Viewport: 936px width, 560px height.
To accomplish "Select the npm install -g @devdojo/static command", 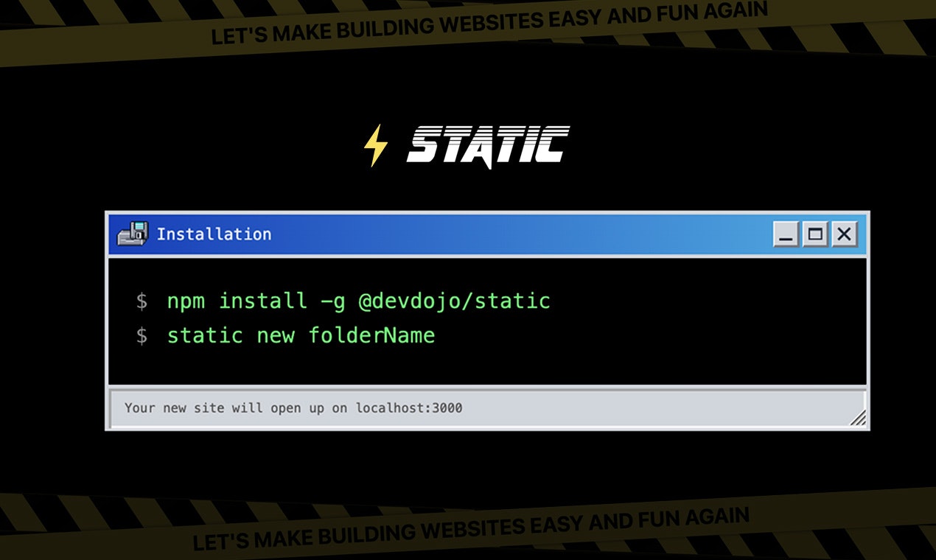I will point(358,301).
